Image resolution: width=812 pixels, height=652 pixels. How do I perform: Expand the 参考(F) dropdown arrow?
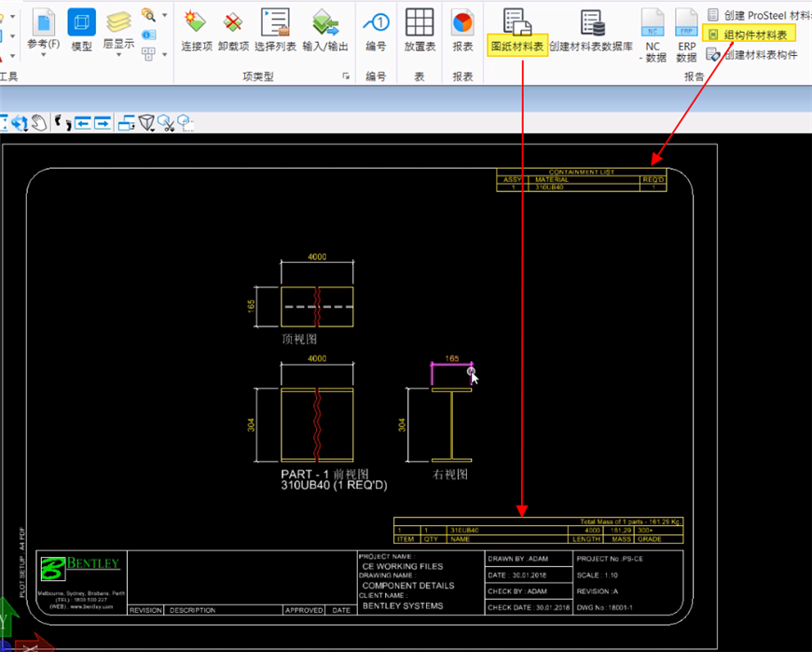[43, 56]
